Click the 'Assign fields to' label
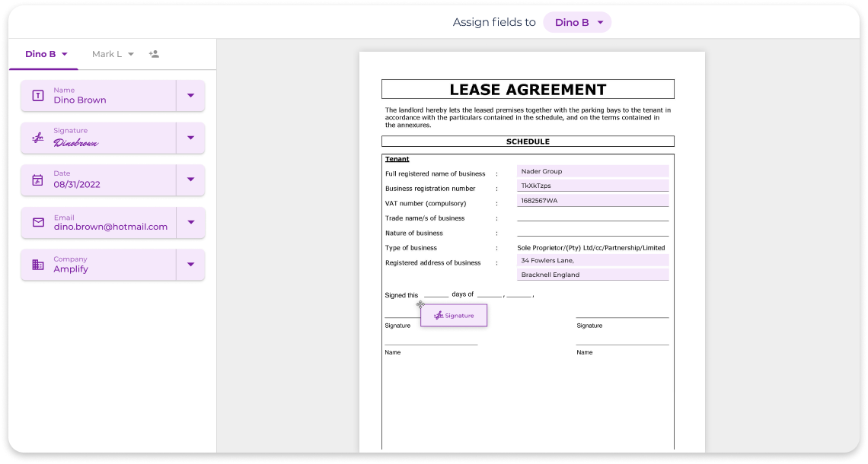868x464 pixels. pyautogui.click(x=494, y=22)
